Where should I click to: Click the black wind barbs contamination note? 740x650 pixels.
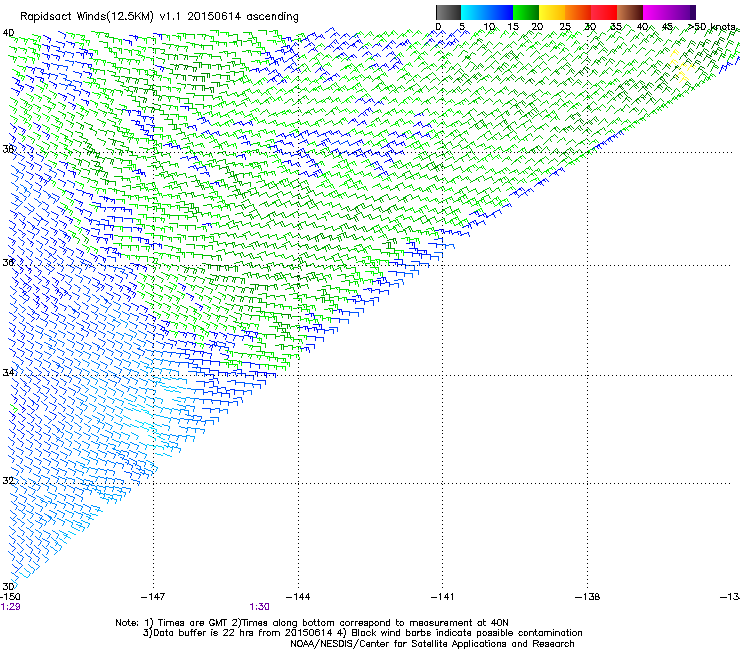click(460, 633)
